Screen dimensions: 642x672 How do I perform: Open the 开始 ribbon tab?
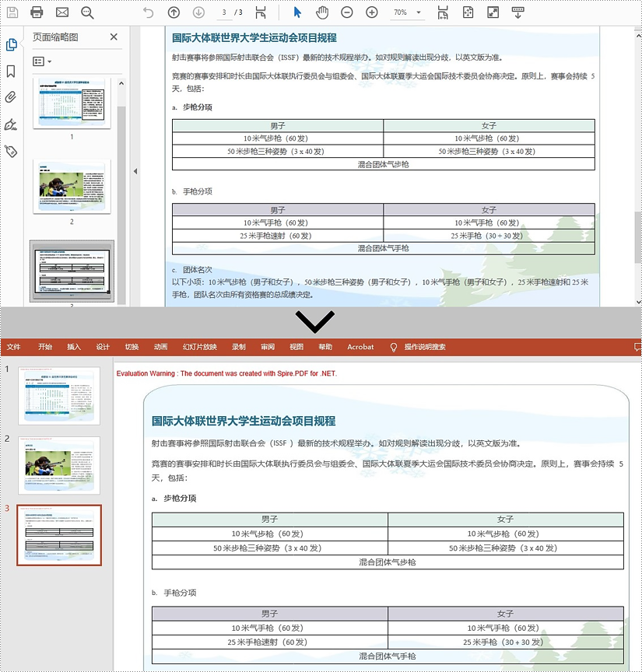coord(44,347)
